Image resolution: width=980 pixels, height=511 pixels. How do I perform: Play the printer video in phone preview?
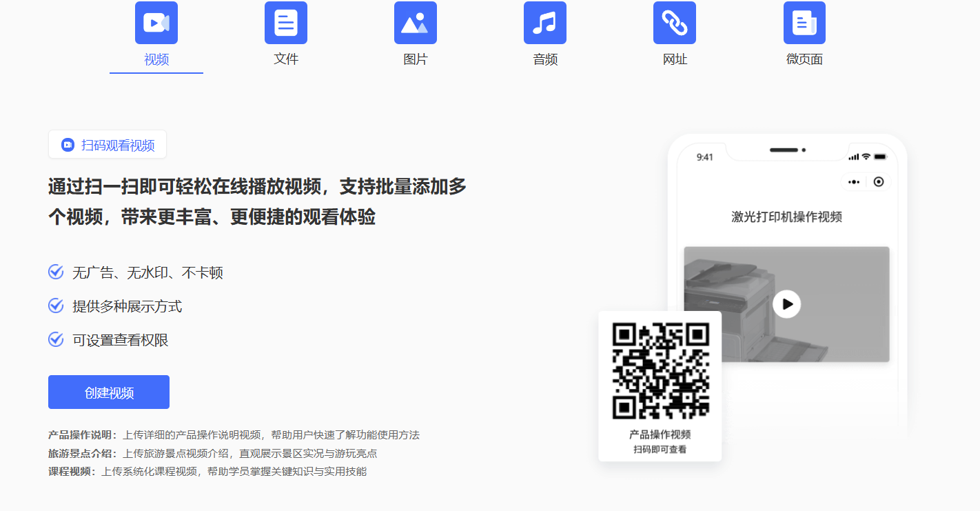[x=786, y=304]
